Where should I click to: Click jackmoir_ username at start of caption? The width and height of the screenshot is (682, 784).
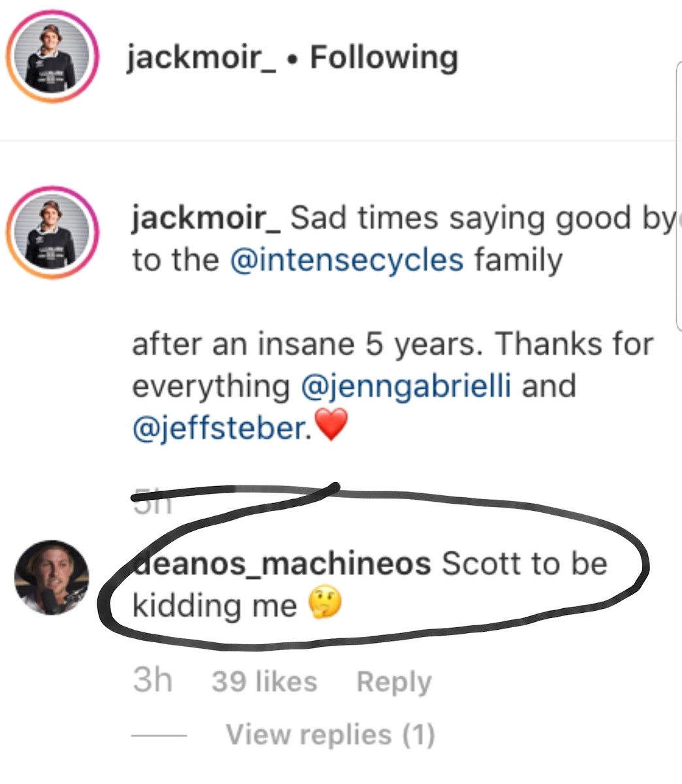click(x=206, y=219)
